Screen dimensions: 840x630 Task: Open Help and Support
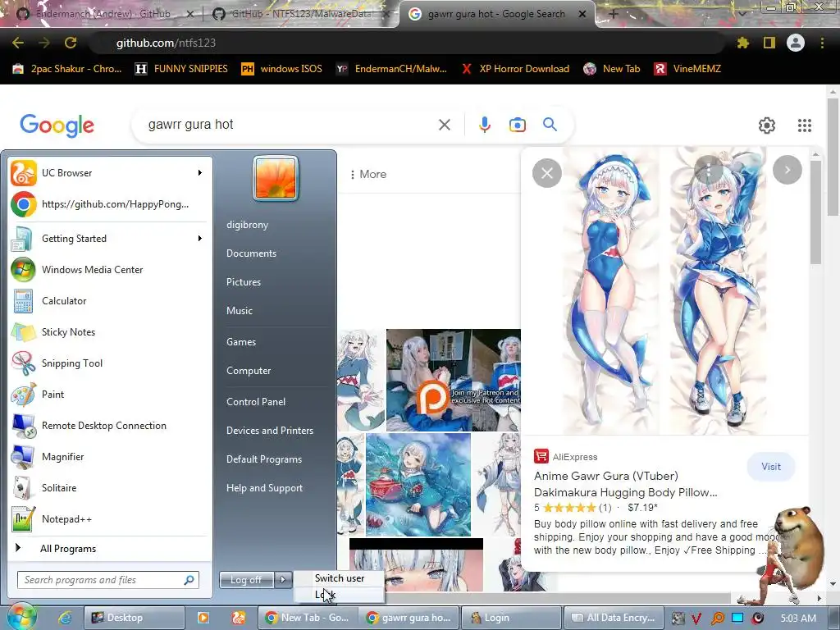pyautogui.click(x=265, y=488)
